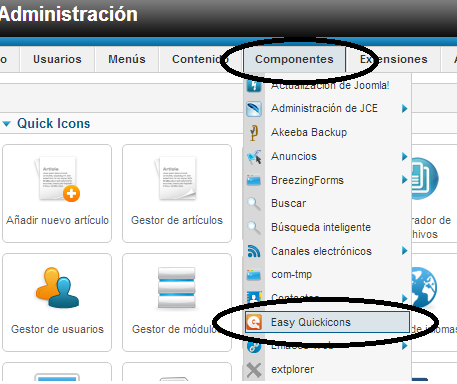Open Administración de JCE entry
The image size is (457, 384).
point(324,108)
